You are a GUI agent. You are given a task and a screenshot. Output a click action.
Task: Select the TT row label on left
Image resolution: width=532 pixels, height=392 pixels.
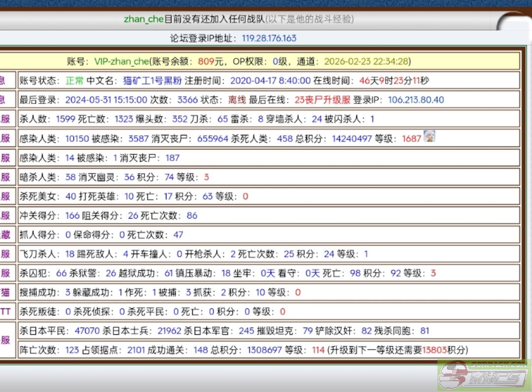point(5,312)
